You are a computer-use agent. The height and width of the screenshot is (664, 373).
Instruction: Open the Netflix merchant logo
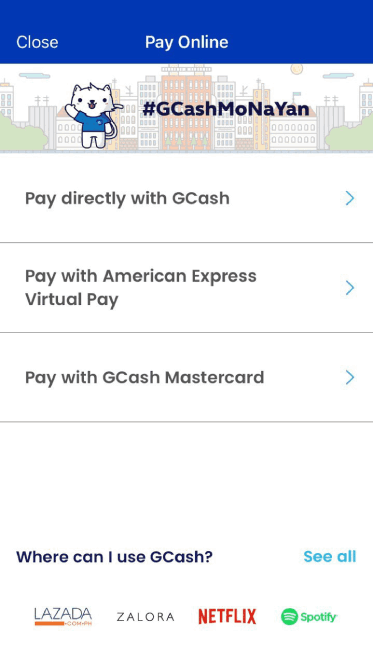click(x=227, y=617)
